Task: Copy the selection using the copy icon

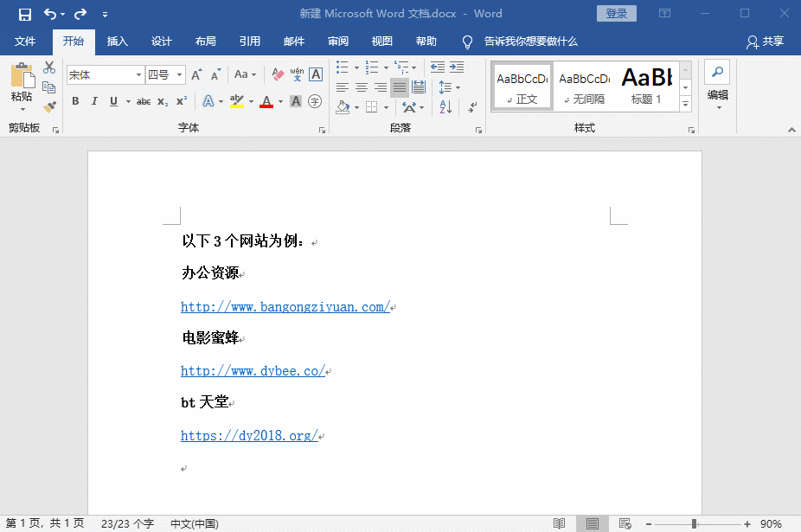Action: (x=49, y=87)
